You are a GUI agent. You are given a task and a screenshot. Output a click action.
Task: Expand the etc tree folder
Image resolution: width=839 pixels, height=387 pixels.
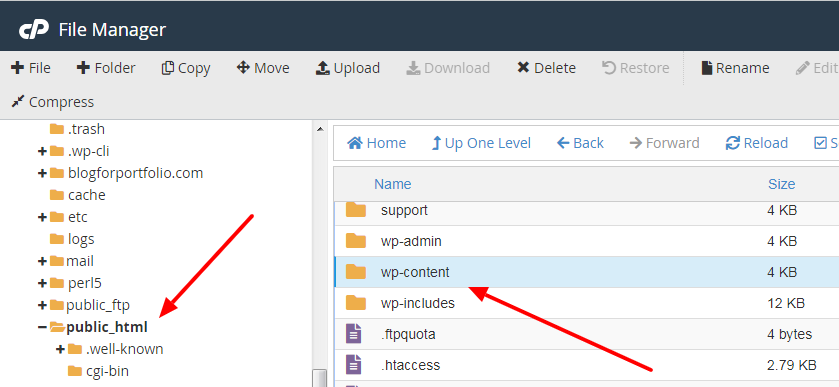pyautogui.click(x=42, y=217)
